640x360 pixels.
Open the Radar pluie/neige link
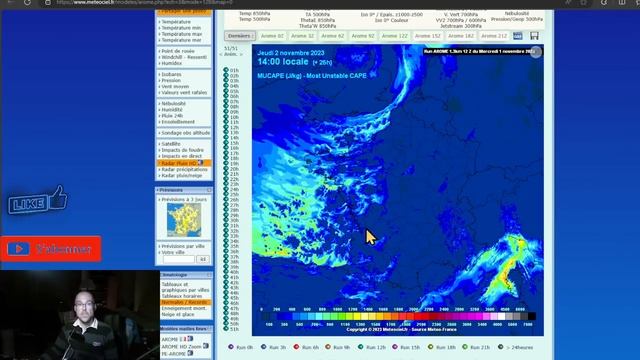[x=182, y=176]
